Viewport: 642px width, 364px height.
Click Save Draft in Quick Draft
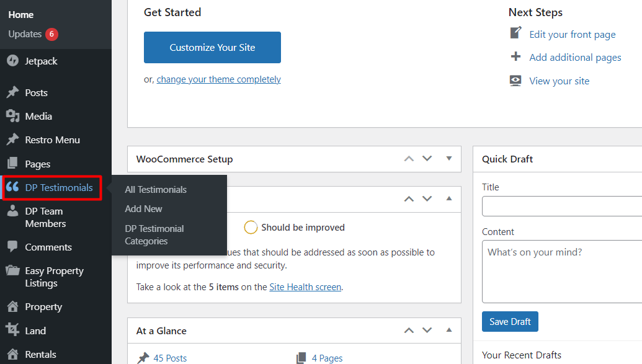click(510, 321)
